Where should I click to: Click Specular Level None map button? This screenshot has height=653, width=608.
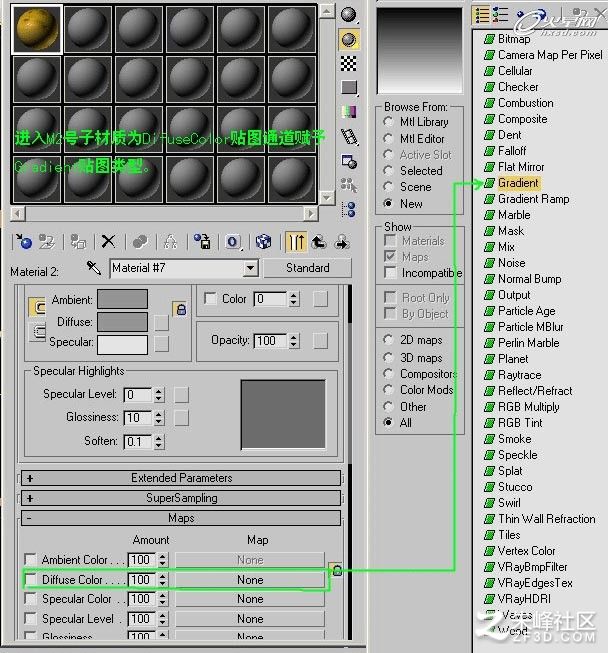(250, 619)
